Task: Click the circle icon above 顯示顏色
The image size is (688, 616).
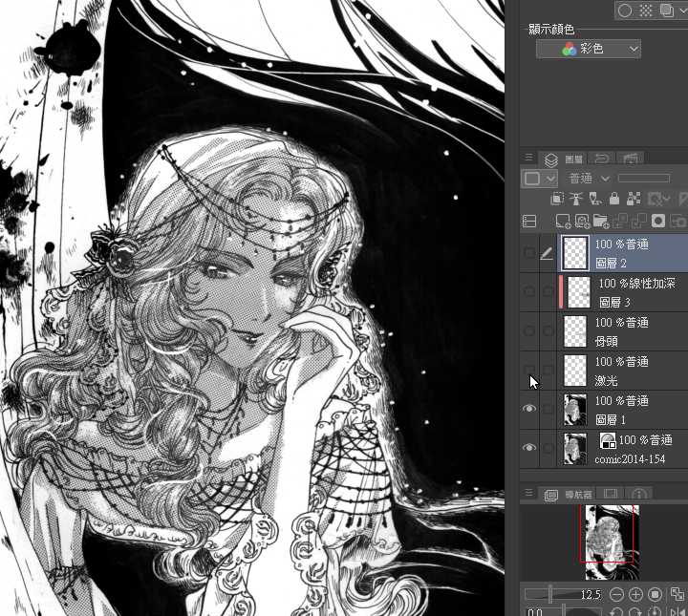Action: point(625,11)
